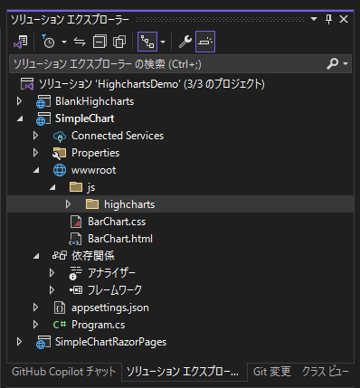Expand the Program.cs node
This screenshot has width=360, height=388.
click(36, 325)
